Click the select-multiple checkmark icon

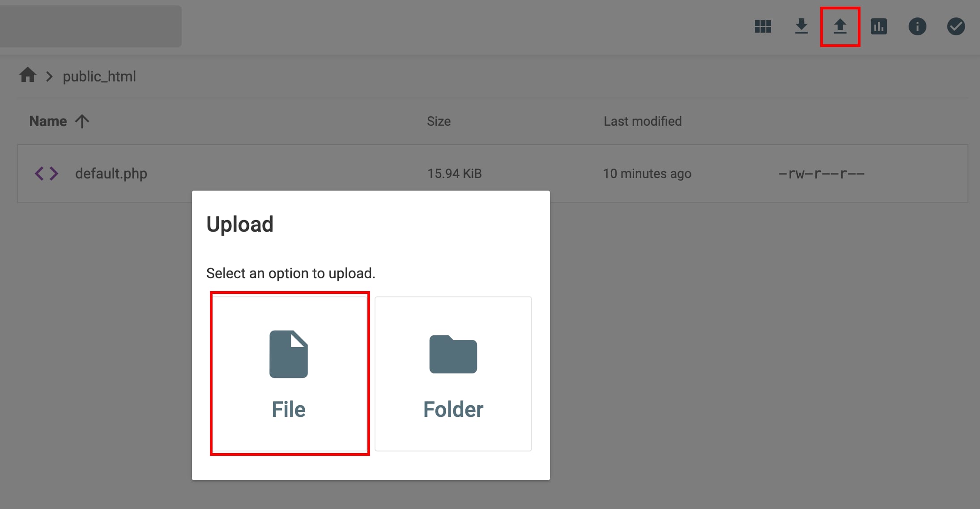coord(956,26)
